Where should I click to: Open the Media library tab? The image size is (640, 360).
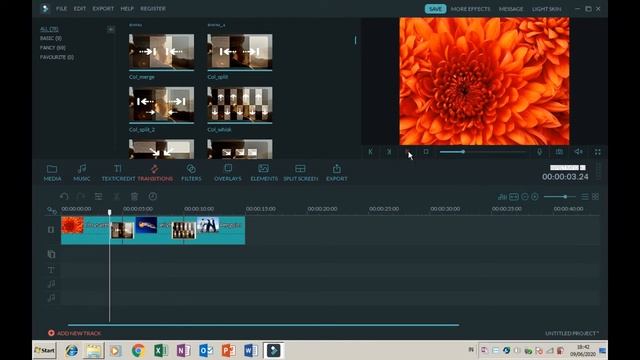(52, 173)
